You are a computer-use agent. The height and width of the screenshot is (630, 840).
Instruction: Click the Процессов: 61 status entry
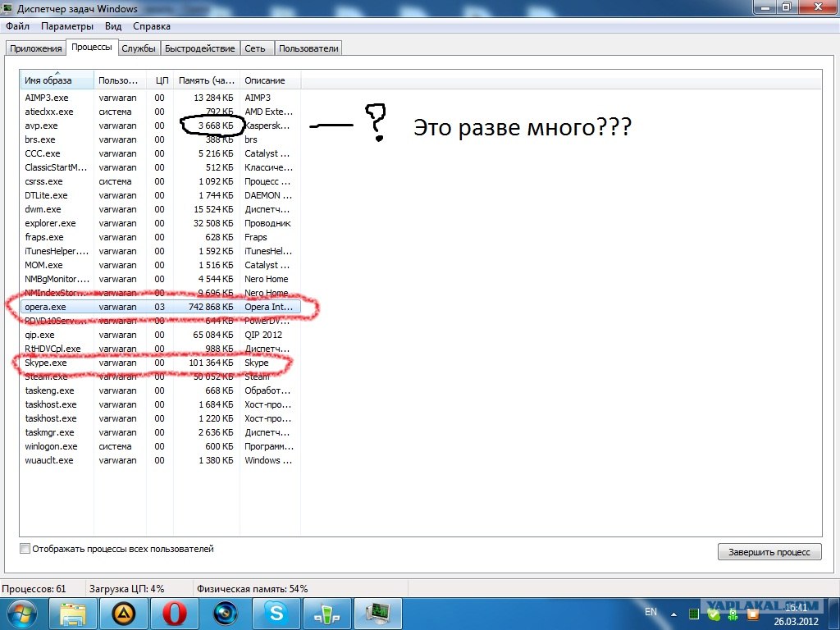pos(34,589)
